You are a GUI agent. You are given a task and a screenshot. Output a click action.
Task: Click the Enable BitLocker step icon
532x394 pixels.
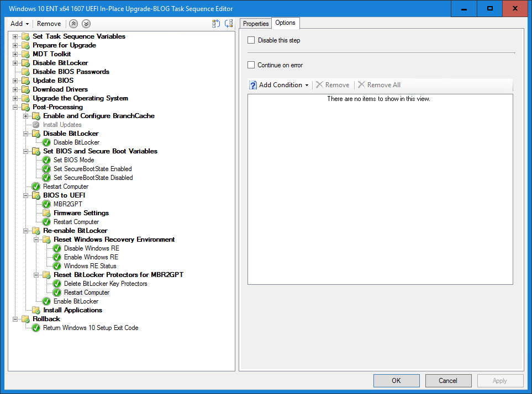click(x=46, y=301)
